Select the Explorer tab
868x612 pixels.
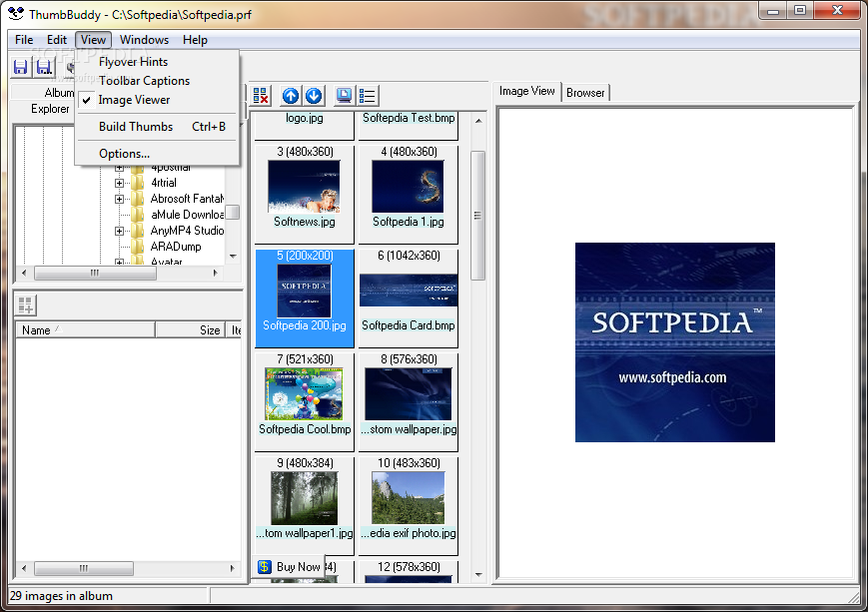50,109
